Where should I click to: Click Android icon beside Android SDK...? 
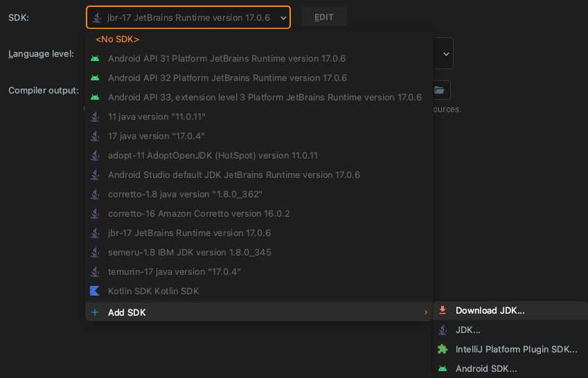pos(443,369)
